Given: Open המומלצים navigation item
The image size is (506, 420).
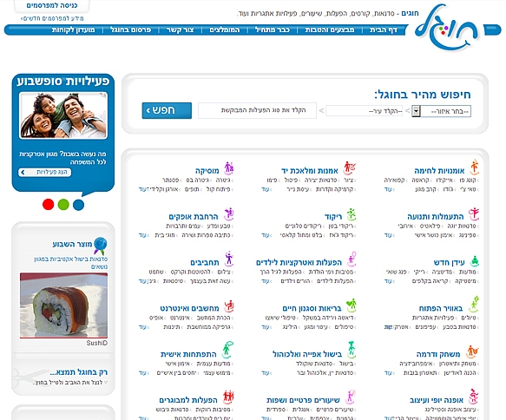Looking at the screenshot, I should pyautogui.click(x=225, y=30).
